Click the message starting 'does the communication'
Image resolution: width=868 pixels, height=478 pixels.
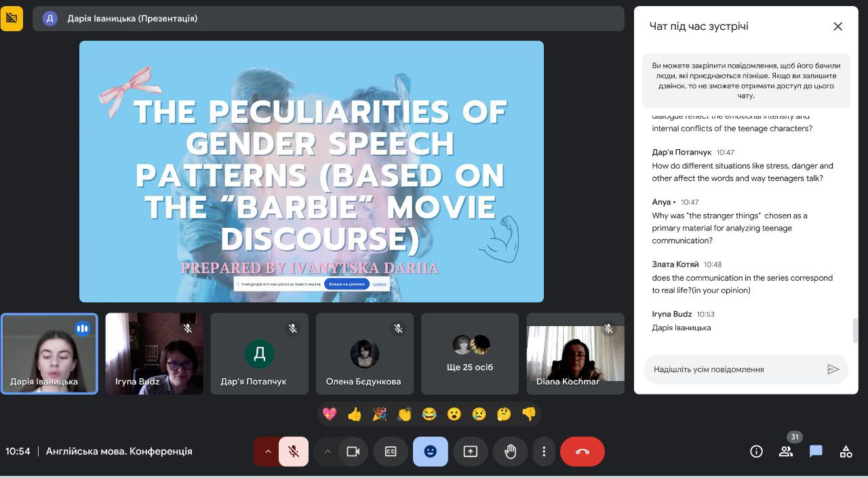click(743, 284)
